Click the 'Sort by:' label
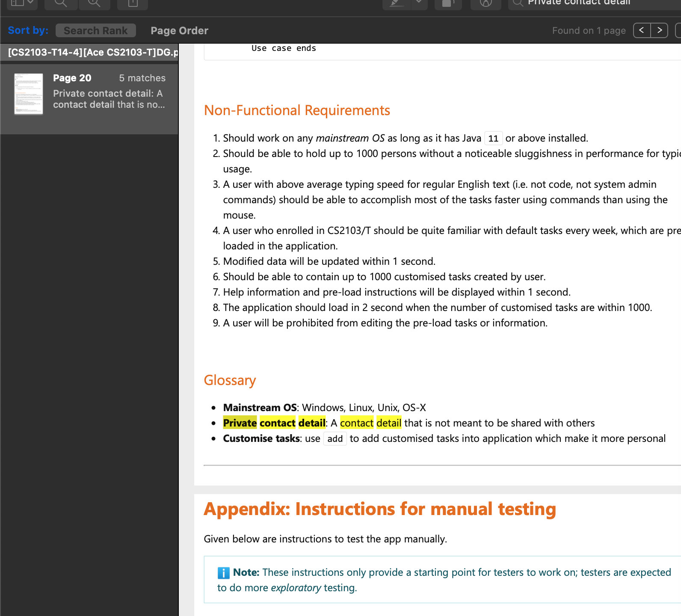 click(x=28, y=30)
